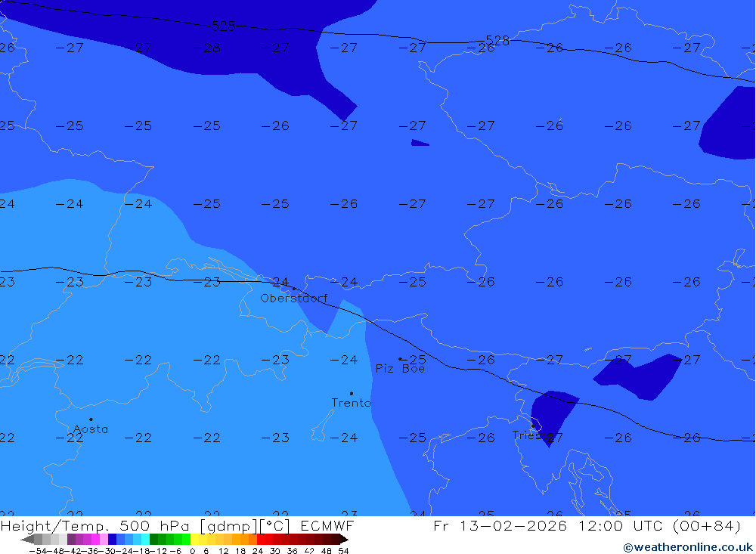The image size is (756, 554).
Task: Click the (00+84) forecast offset text
Action: point(706,525)
